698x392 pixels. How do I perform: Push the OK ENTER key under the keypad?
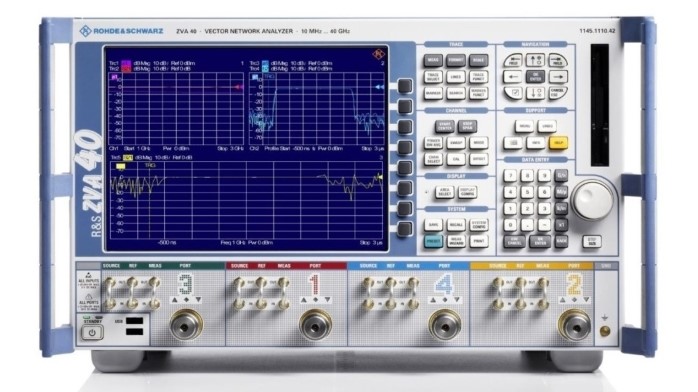click(x=540, y=242)
